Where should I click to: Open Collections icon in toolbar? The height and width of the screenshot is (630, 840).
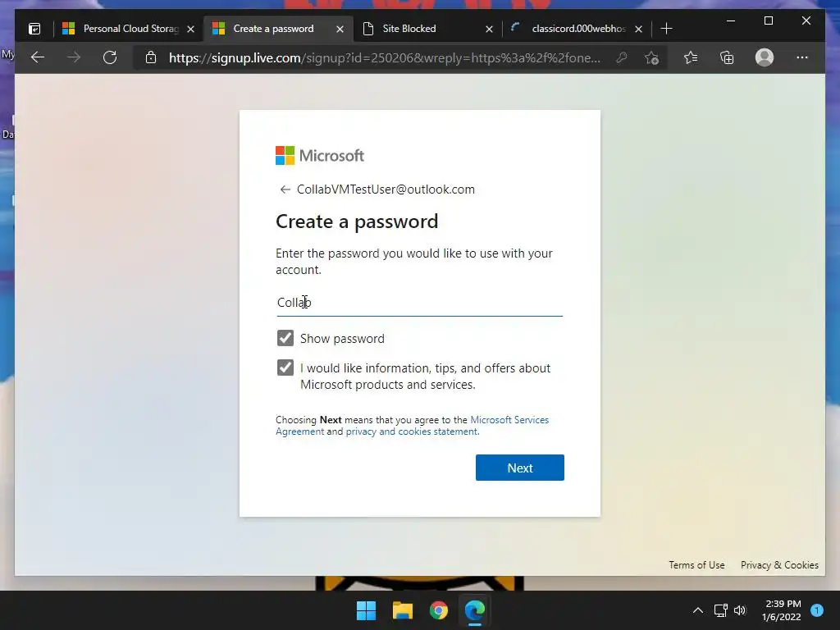click(x=727, y=57)
